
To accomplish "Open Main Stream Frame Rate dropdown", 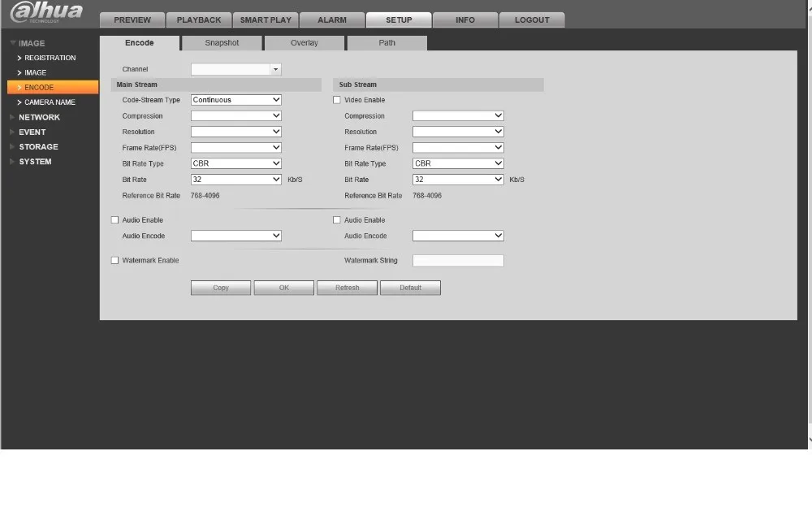I will pos(236,148).
